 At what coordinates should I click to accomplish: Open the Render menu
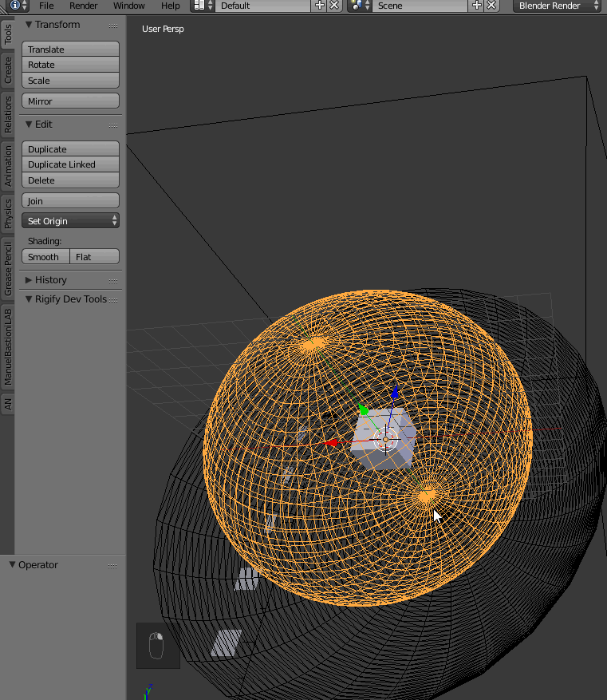84,6
